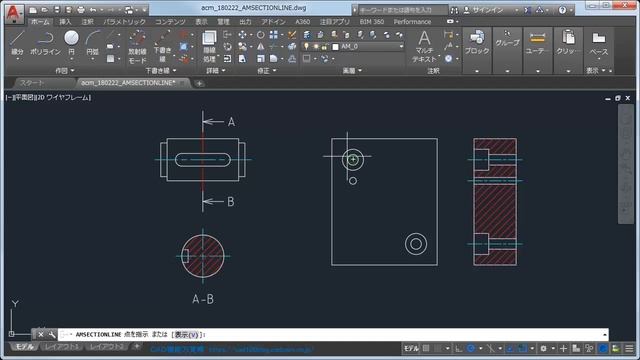
Task: Toggle grid display in status bar
Action: [x=426, y=349]
